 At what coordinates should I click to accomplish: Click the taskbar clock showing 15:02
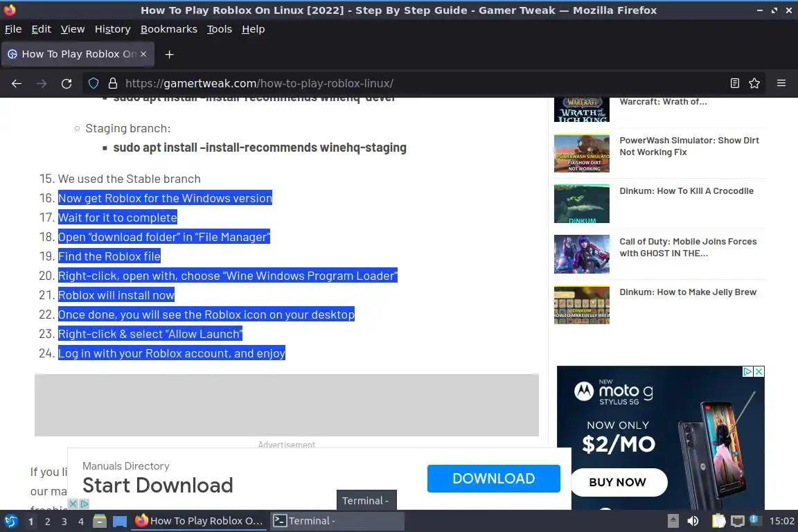click(781, 522)
